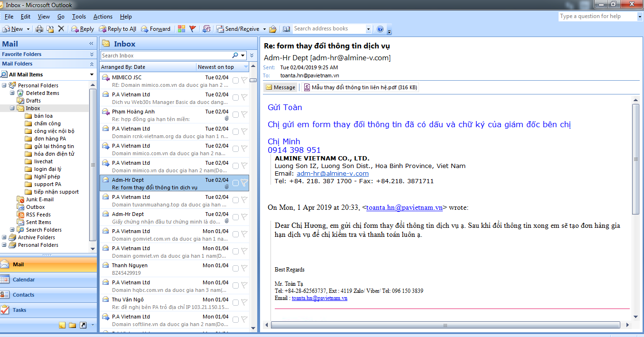Open the Search address books dropdown
The height and width of the screenshot is (337, 644).
point(368,29)
